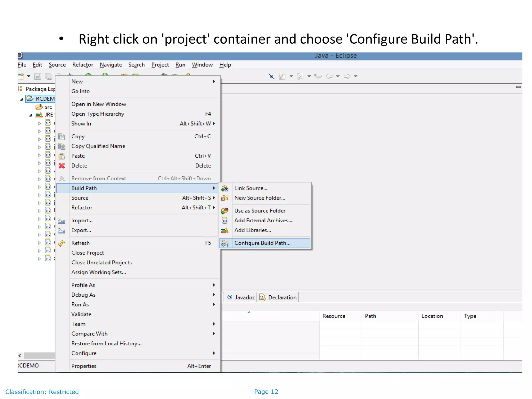Click the New Source Folder icon
Image resolution: width=532 pixels, height=399 pixels.
point(225,198)
